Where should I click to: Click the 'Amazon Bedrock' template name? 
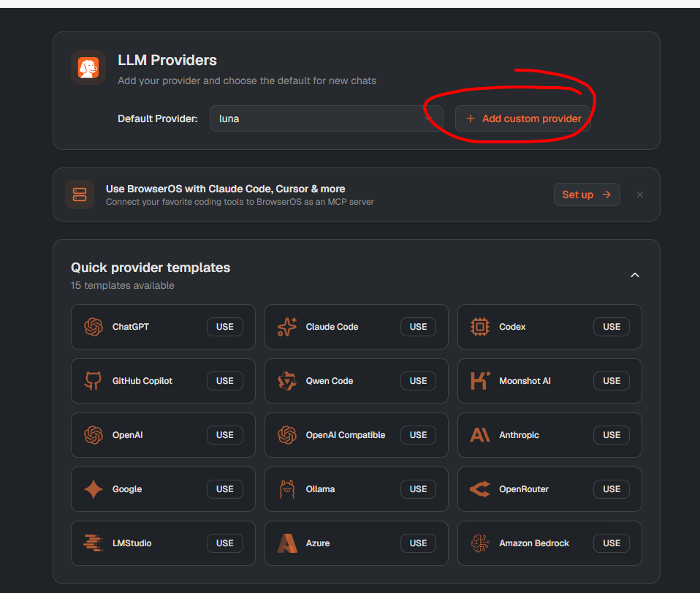534,543
